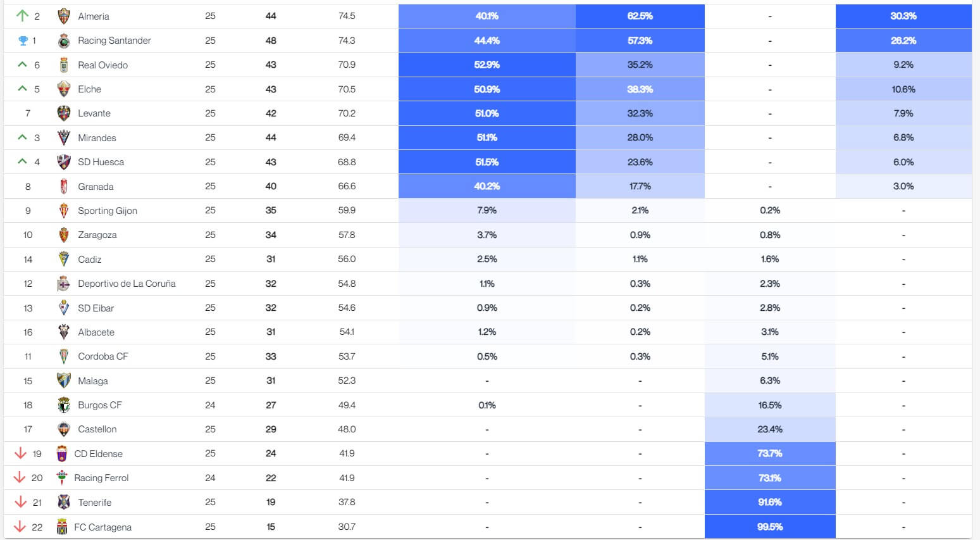Click the green up arrow next to Almeria

23,15
